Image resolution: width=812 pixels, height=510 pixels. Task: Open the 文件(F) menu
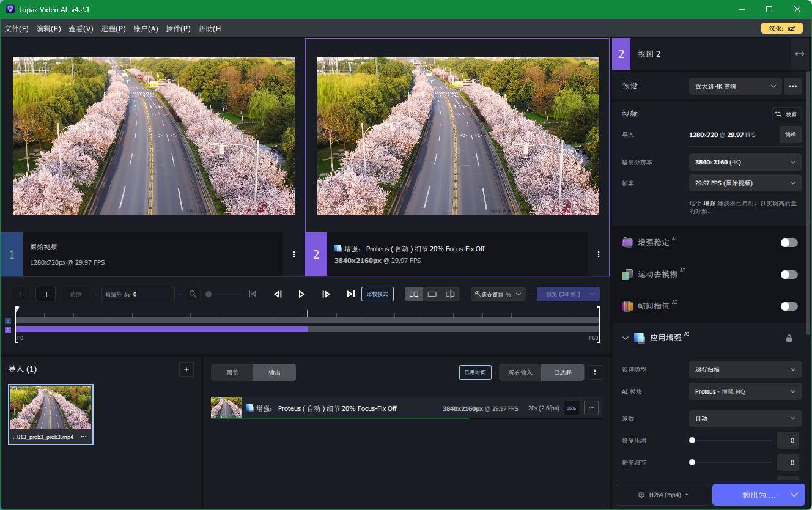pyautogui.click(x=17, y=29)
